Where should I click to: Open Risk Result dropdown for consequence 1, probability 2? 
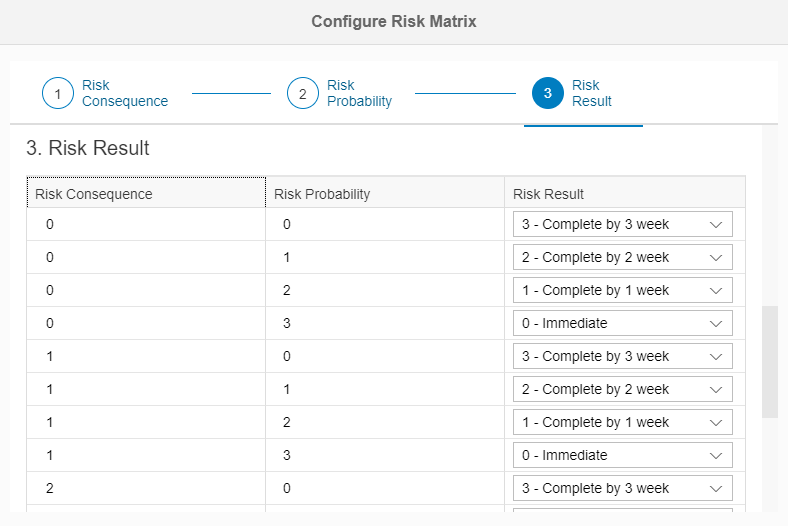[x=622, y=423]
